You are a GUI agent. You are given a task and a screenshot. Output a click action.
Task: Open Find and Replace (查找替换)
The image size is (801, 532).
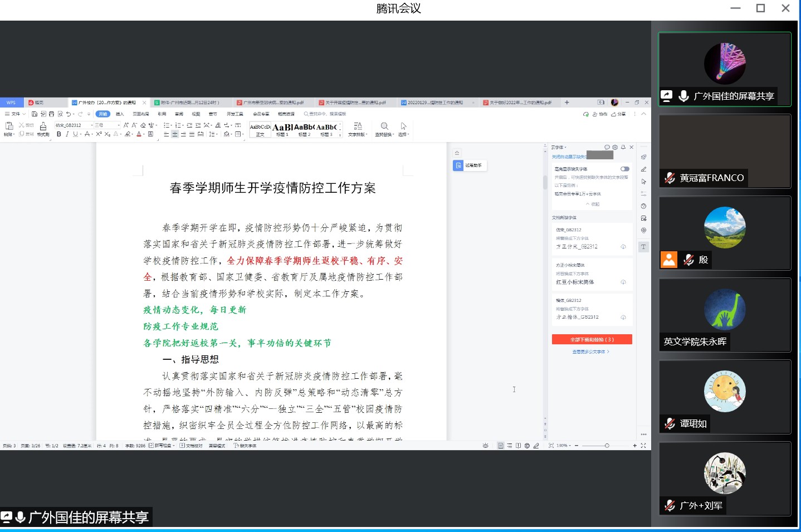coord(384,129)
